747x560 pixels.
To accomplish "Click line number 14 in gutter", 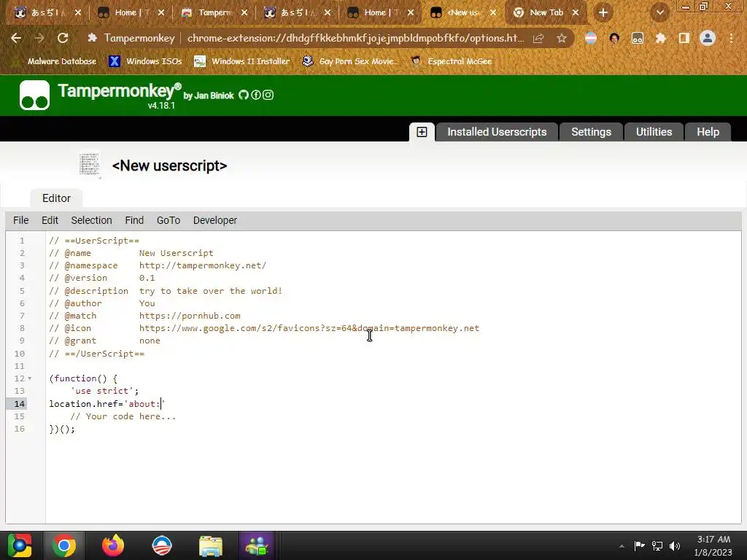I will (x=20, y=404).
